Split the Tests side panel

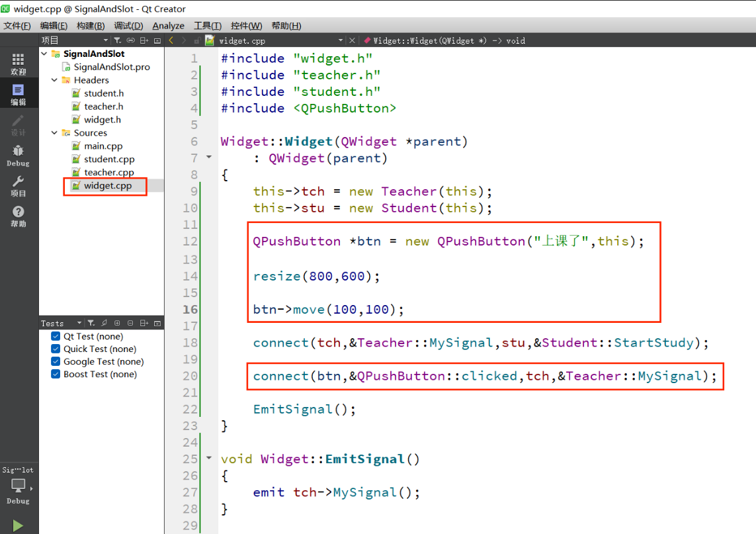point(144,323)
